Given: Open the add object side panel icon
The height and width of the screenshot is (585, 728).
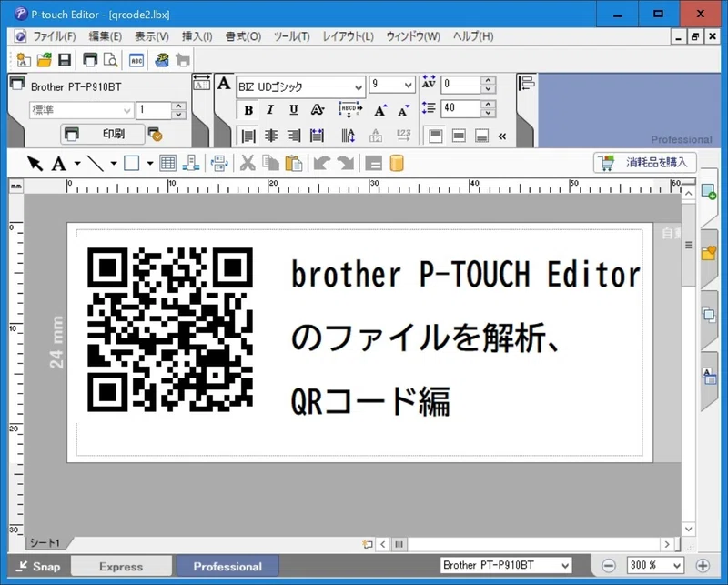Looking at the screenshot, I should (x=709, y=191).
